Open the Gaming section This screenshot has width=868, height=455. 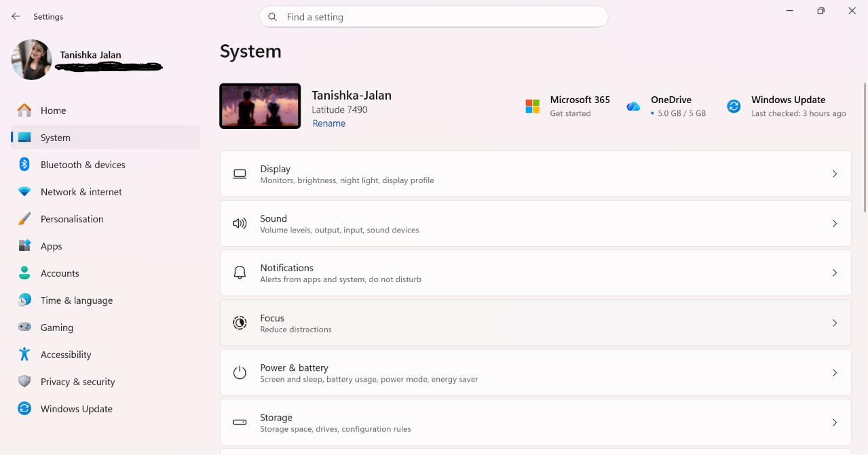pos(106,328)
